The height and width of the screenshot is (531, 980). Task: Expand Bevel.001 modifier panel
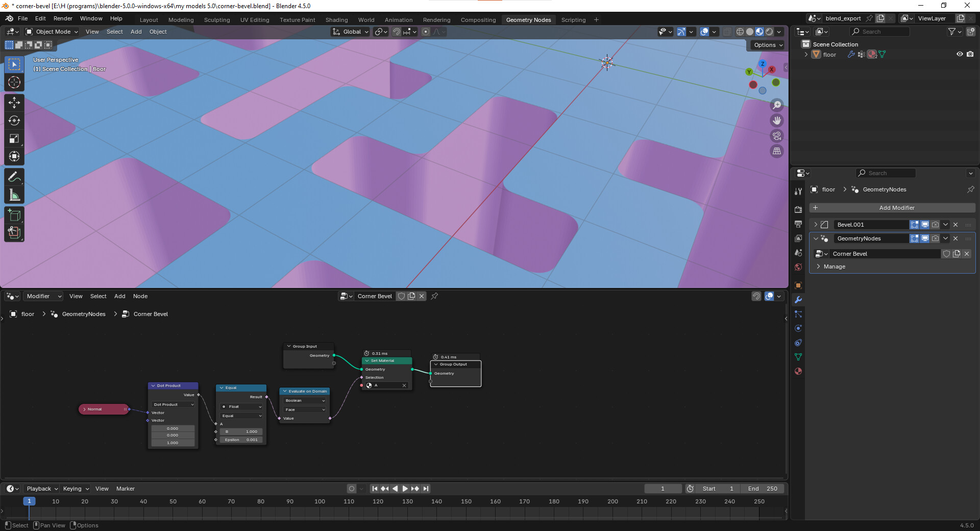(x=816, y=225)
